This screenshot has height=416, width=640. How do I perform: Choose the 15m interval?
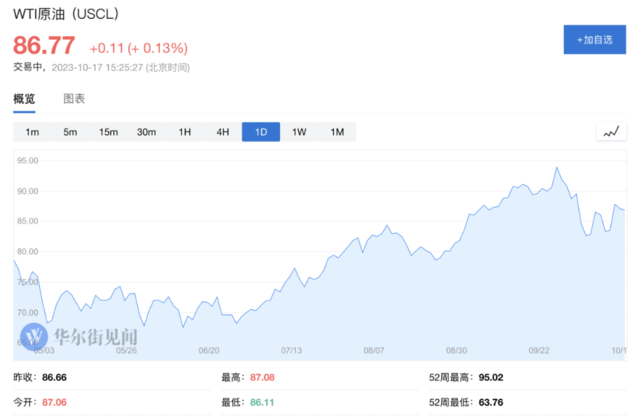point(108,132)
